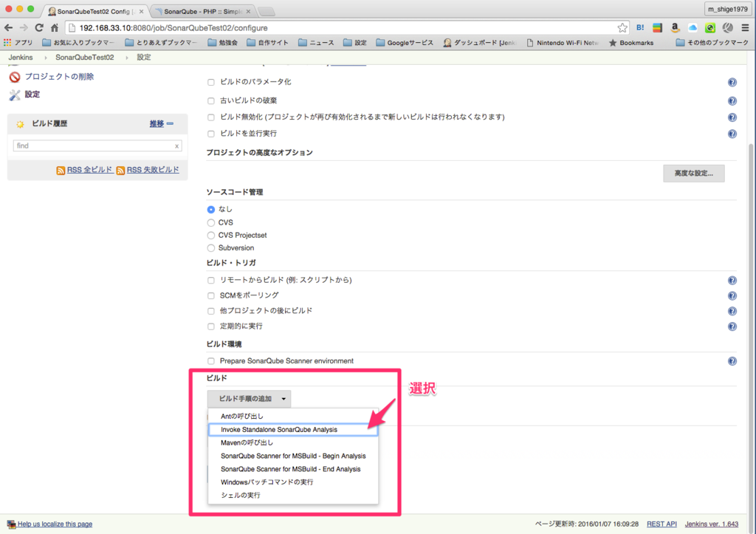Open the RSS 全ビルド feed icon
The image size is (756, 534).
(x=61, y=171)
